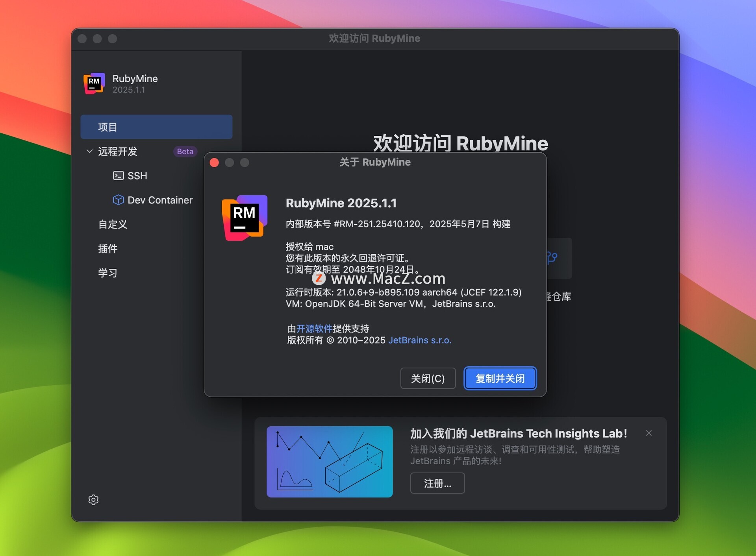Collapse the 远程开发 section chevron
The height and width of the screenshot is (556, 756).
point(89,151)
